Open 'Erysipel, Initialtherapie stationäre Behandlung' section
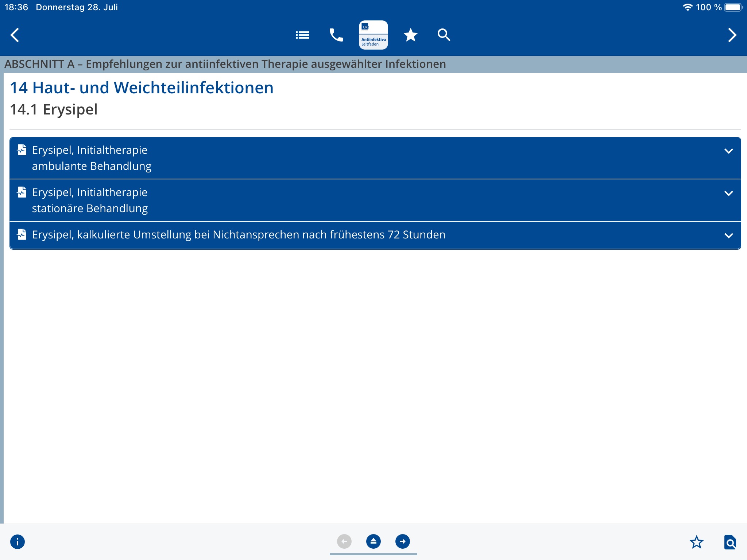The height and width of the screenshot is (560, 747). point(375,200)
